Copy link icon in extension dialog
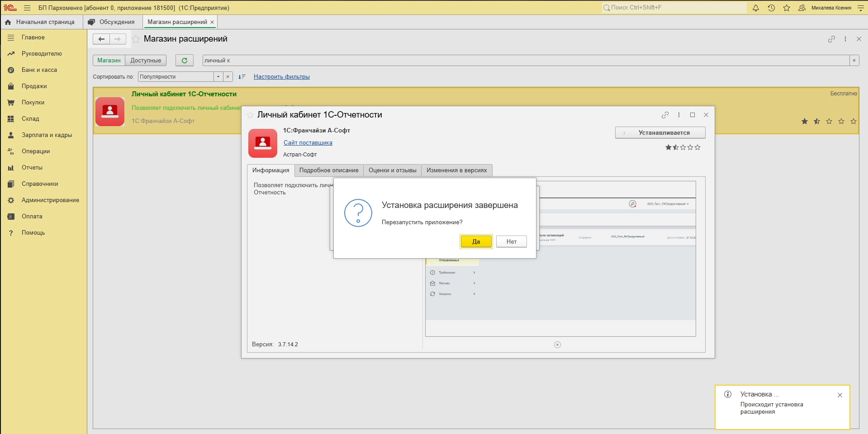This screenshot has height=434, width=868. 665,115
